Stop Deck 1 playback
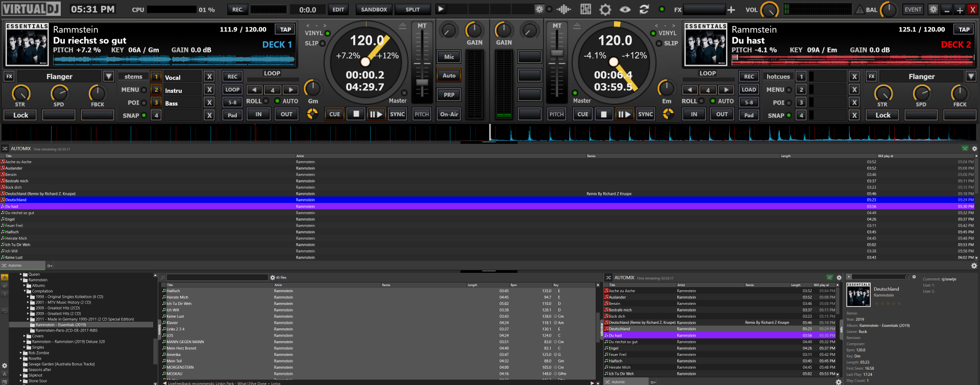Image resolution: width=980 pixels, height=385 pixels. 356,114
